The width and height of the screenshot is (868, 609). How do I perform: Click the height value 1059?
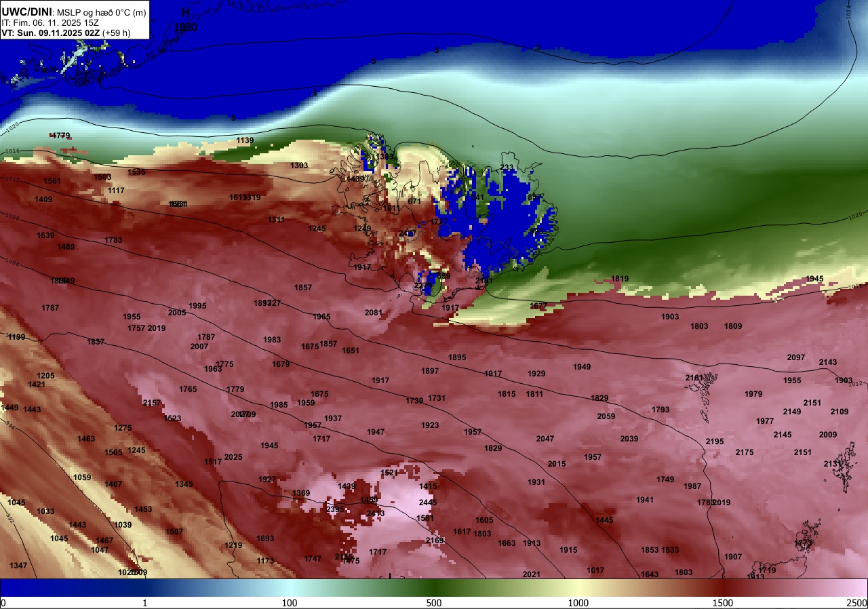point(82,477)
